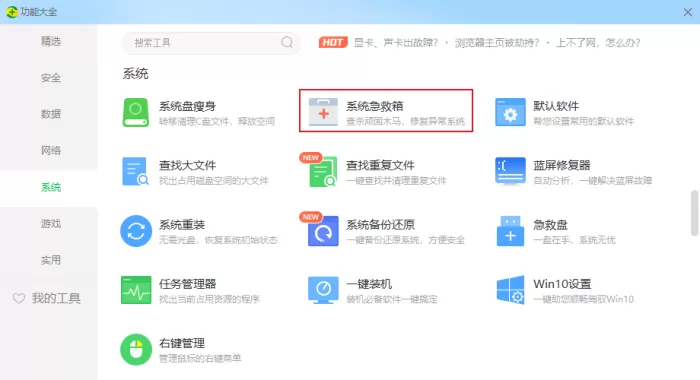
Task: Start the 系统重装 circular arrows icon
Action: coord(136,231)
